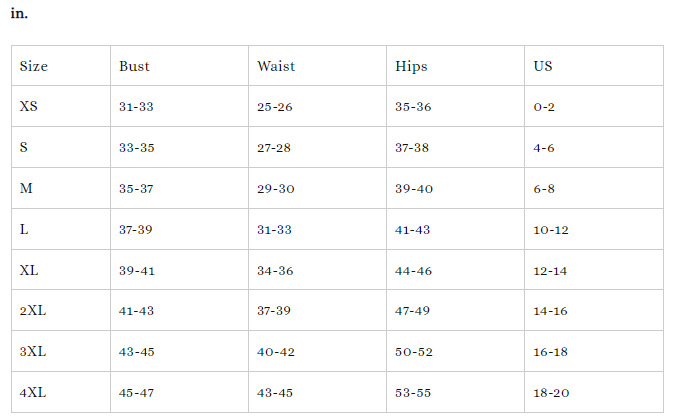Click the 3XL US size 16-18
The height and width of the screenshot is (420, 675).
pyautogui.click(x=551, y=352)
